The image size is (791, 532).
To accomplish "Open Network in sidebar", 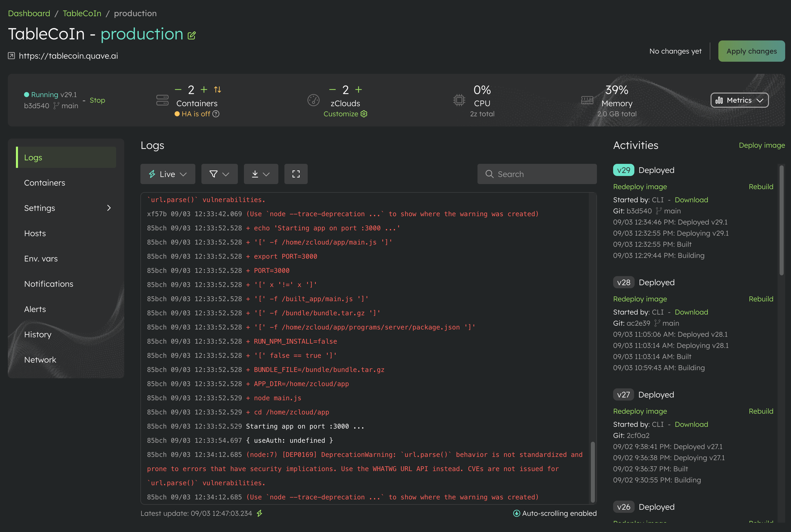I will (40, 360).
